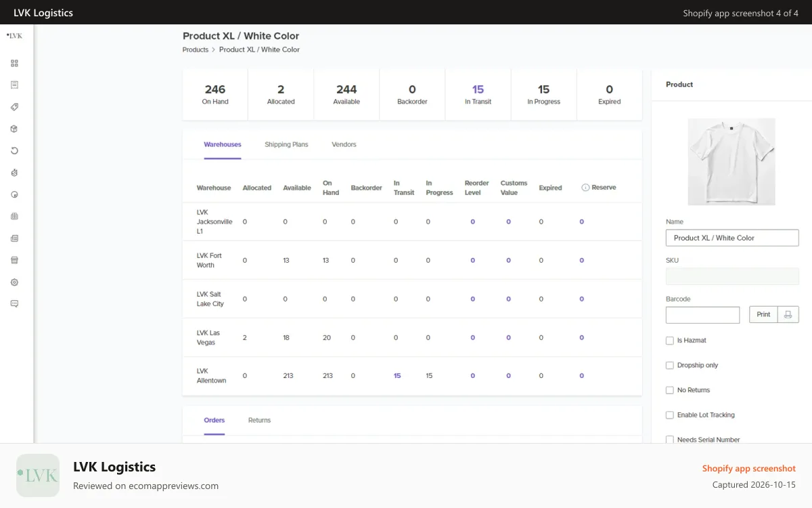Switch to the Returns tab
The width and height of the screenshot is (812, 508).
pos(259,420)
